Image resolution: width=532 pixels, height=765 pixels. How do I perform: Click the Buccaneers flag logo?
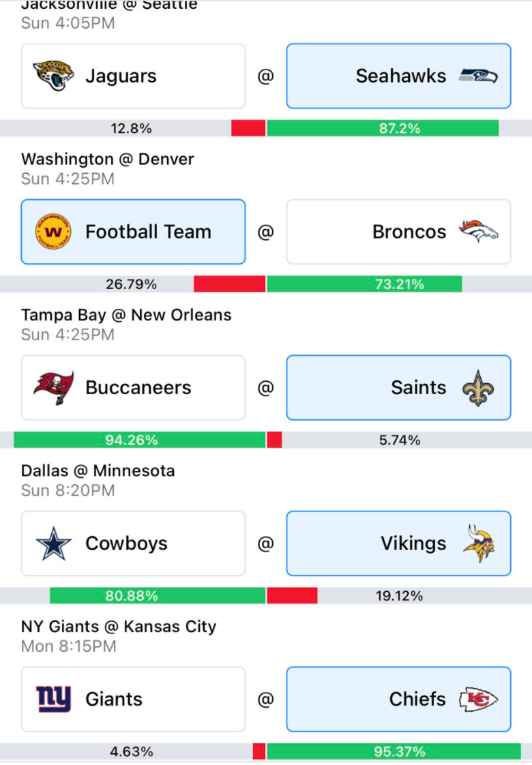point(53,388)
